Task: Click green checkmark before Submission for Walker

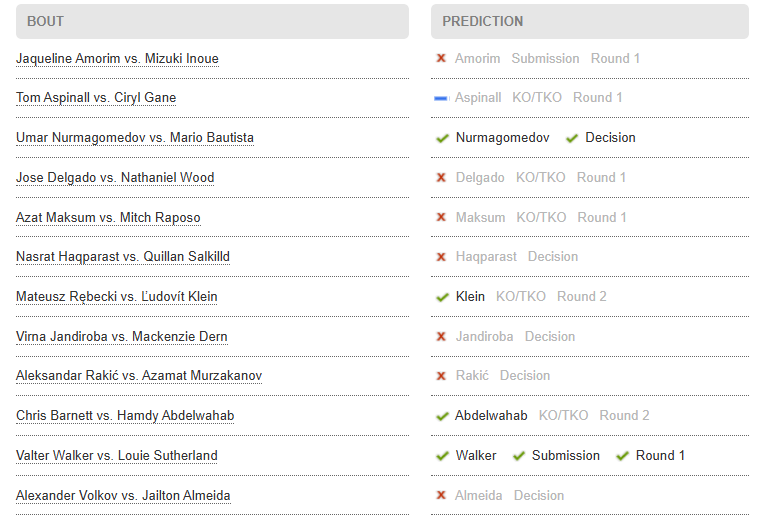Action: (x=519, y=456)
